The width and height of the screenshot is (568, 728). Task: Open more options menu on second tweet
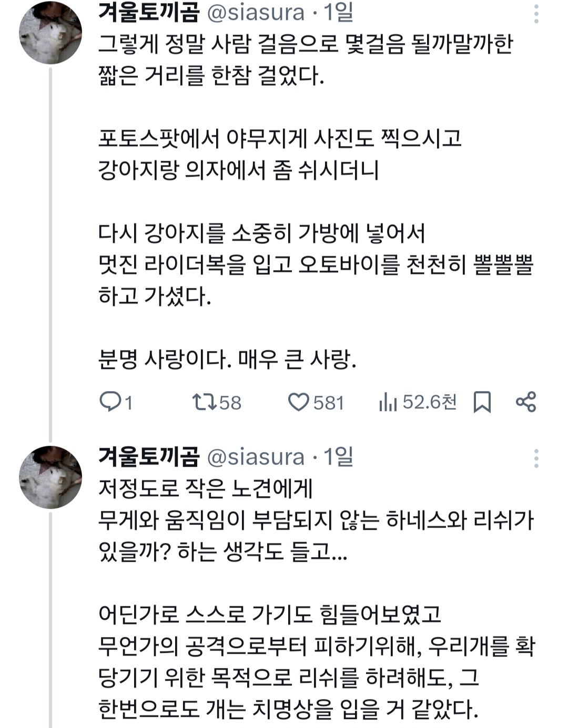[536, 458]
